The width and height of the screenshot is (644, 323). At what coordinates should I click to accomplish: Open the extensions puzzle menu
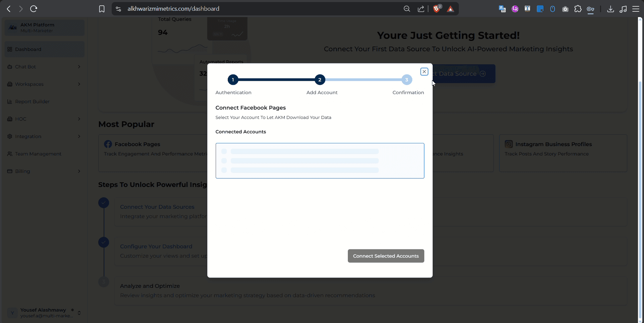pyautogui.click(x=578, y=9)
